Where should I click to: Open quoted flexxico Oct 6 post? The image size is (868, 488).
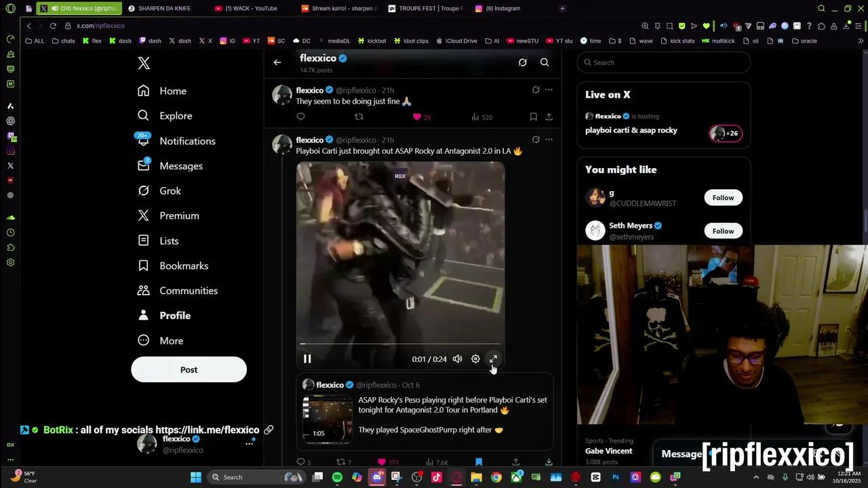[x=425, y=411]
